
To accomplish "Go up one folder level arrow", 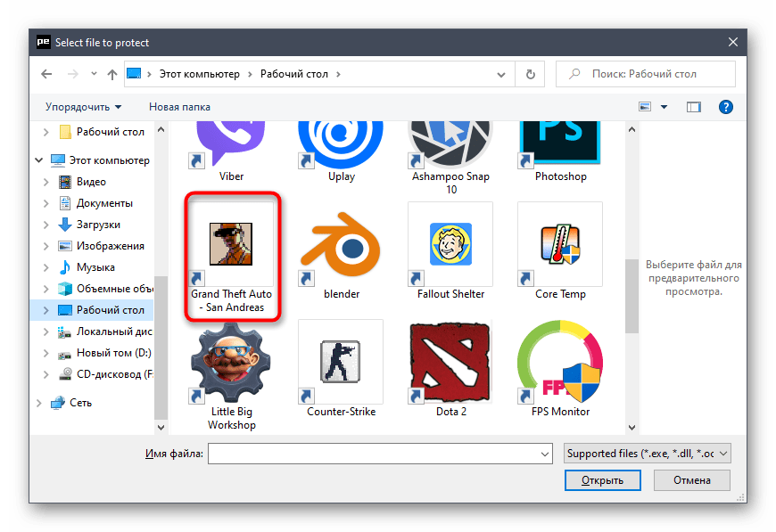I will 112,74.
